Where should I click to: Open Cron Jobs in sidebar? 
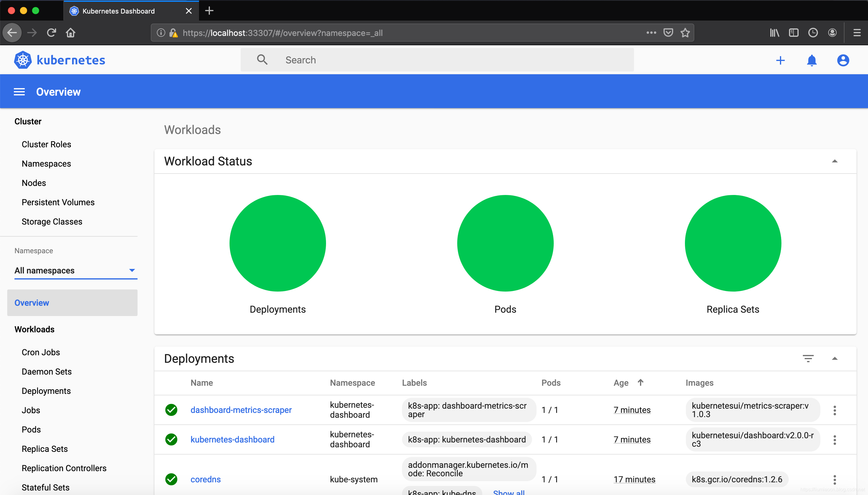click(41, 352)
